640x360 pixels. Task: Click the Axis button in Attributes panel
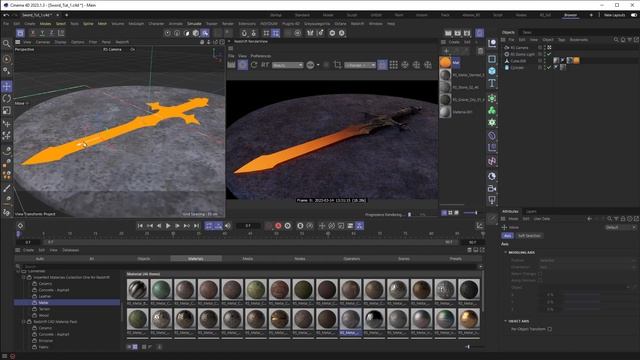[x=507, y=236]
